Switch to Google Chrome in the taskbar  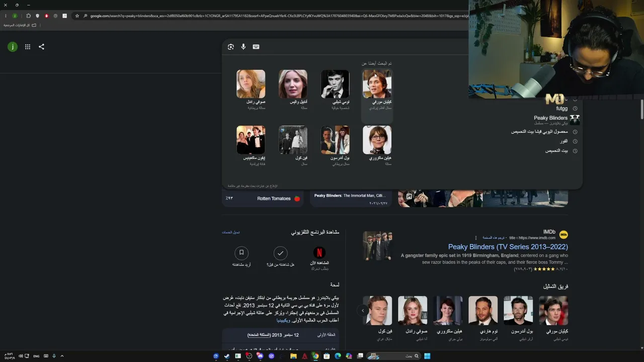(x=315, y=356)
